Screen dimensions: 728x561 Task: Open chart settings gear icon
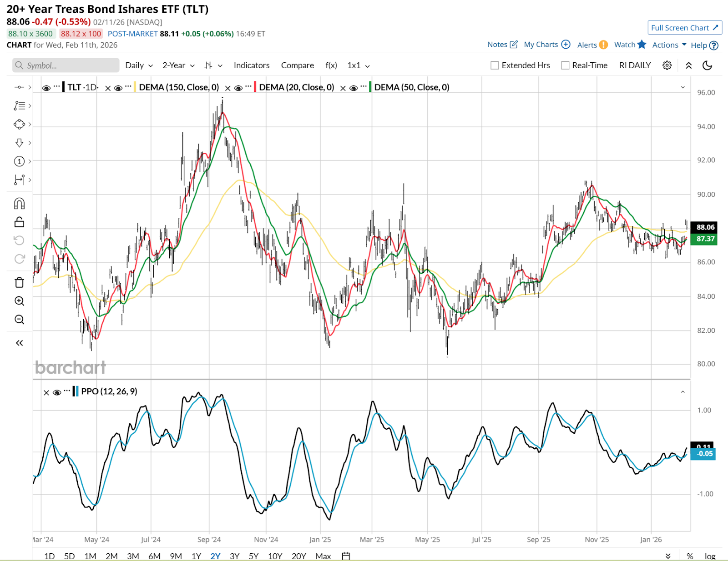(x=667, y=65)
